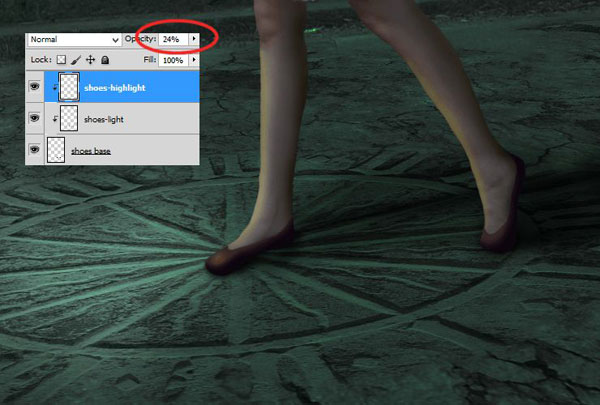The width and height of the screenshot is (600, 405).
Task: Hide the shoes base layer
Action: click(34, 149)
